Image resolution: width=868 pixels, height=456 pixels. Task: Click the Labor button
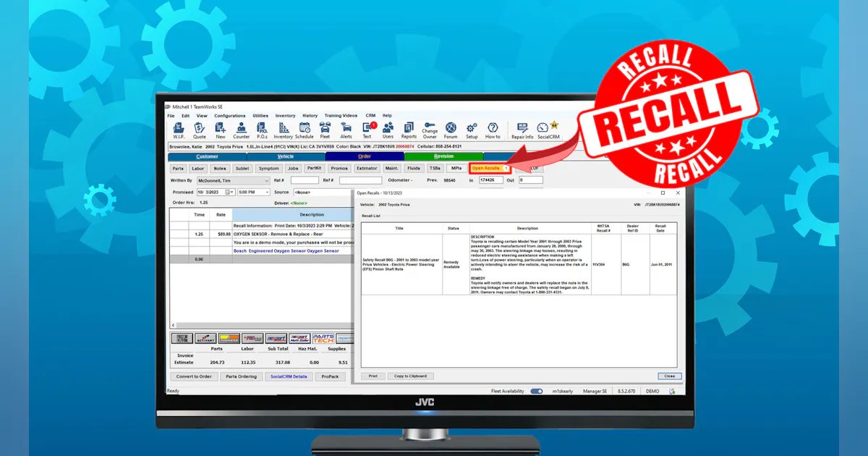pyautogui.click(x=198, y=168)
